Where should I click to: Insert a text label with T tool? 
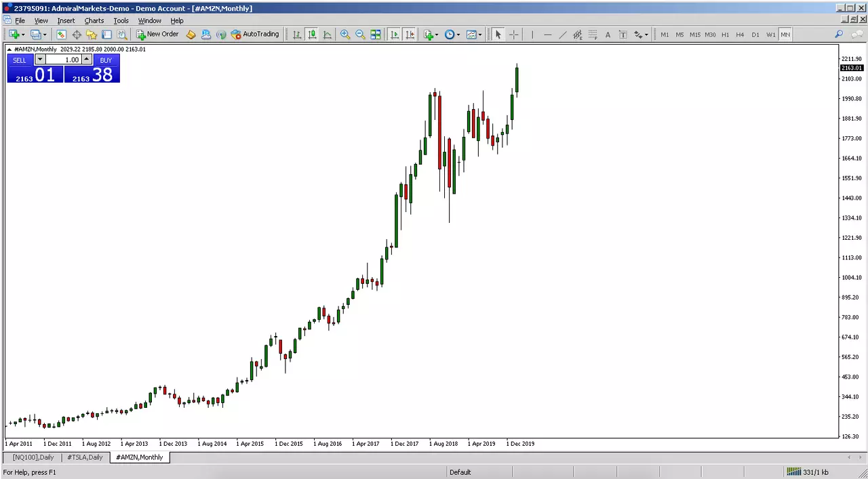pos(623,35)
